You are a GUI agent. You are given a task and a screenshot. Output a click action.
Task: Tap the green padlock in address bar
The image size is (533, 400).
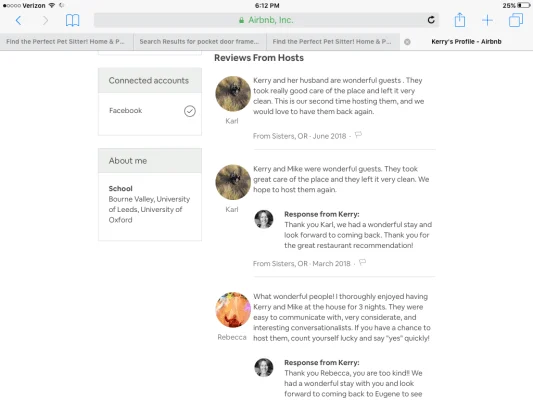click(x=241, y=20)
